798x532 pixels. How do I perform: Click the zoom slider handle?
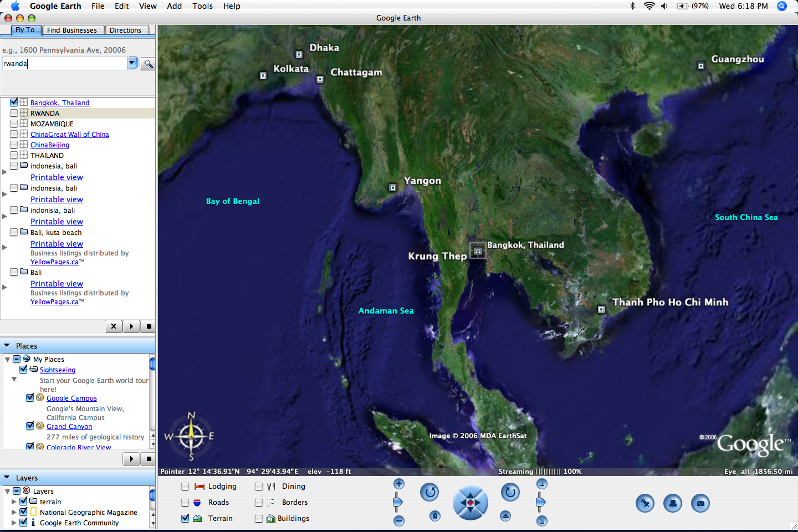tap(397, 502)
